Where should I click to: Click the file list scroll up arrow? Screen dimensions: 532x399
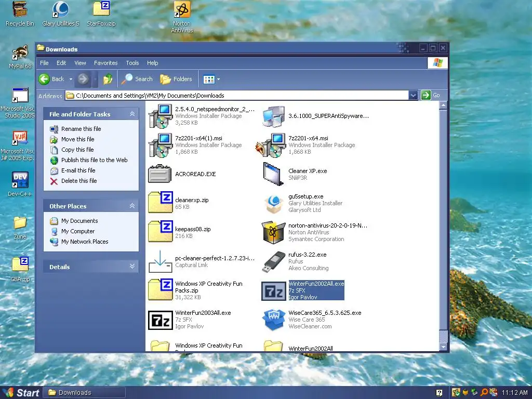click(x=443, y=105)
